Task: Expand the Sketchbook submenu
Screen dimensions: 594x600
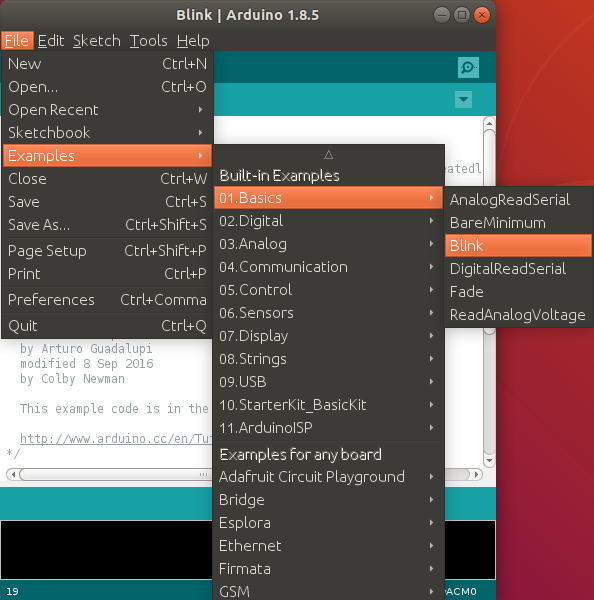Action: [107, 133]
